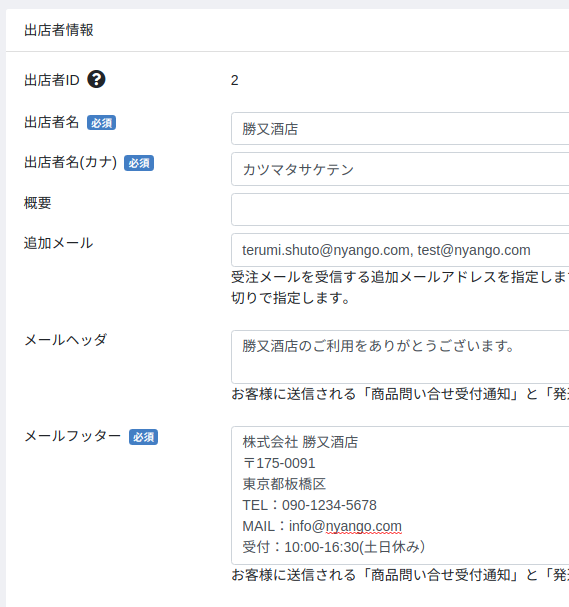Viewport: 569px width, 607px height.
Task: Click the メールヘッダ label
Action: [65, 340]
